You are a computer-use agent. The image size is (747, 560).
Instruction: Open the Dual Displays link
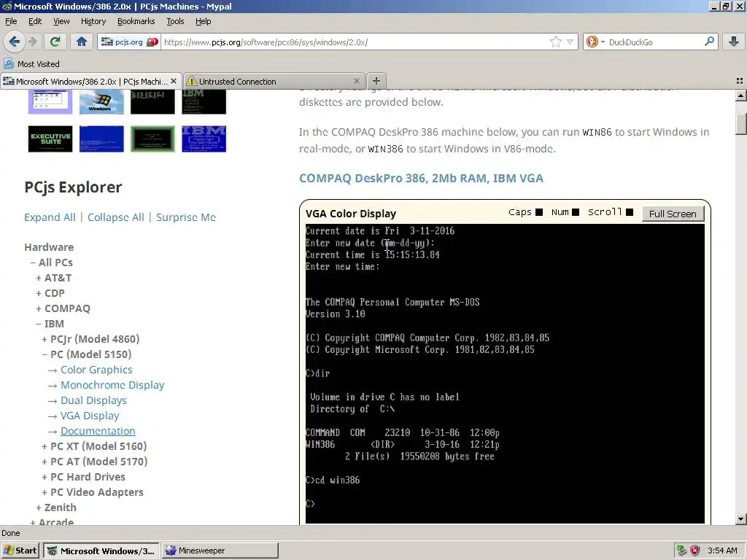point(93,400)
